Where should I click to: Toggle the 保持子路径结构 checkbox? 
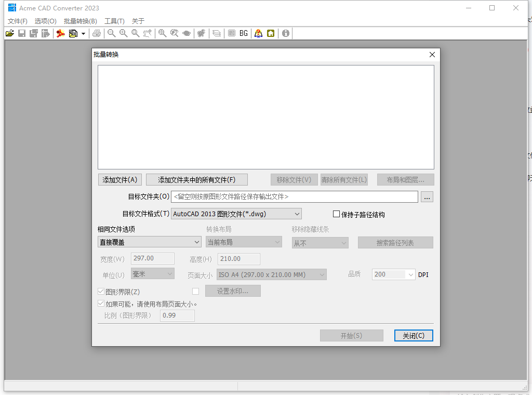tap(336, 214)
